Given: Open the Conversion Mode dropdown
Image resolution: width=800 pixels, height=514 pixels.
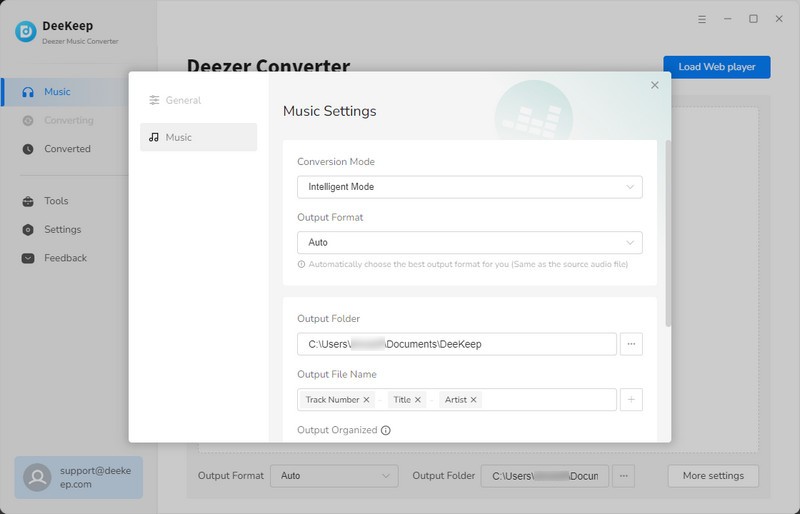Looking at the screenshot, I should tap(469, 187).
